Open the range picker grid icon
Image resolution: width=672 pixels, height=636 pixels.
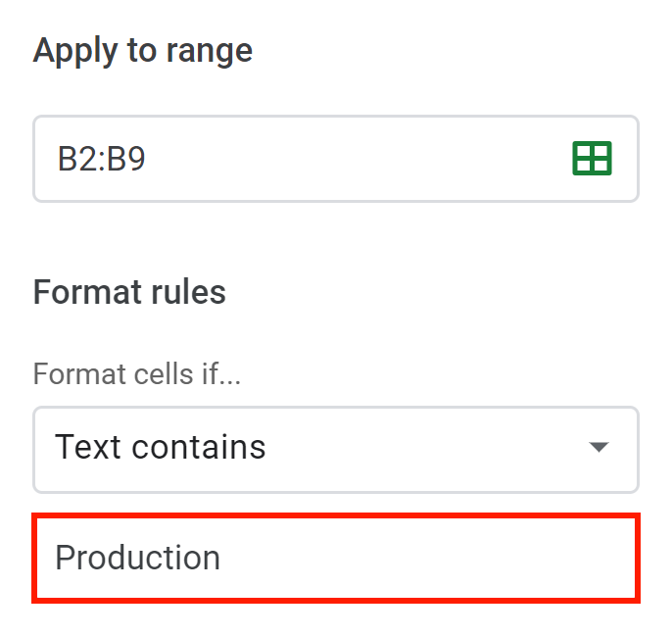tap(592, 158)
